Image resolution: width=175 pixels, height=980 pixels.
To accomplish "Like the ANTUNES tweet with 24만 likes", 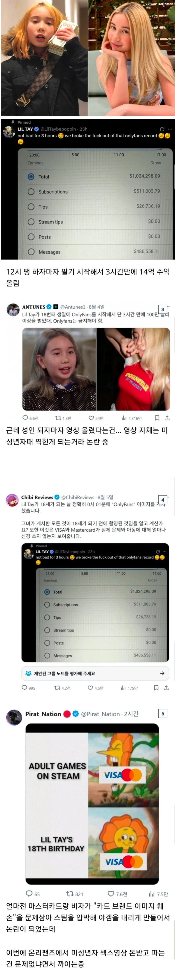I will [x=91, y=418].
